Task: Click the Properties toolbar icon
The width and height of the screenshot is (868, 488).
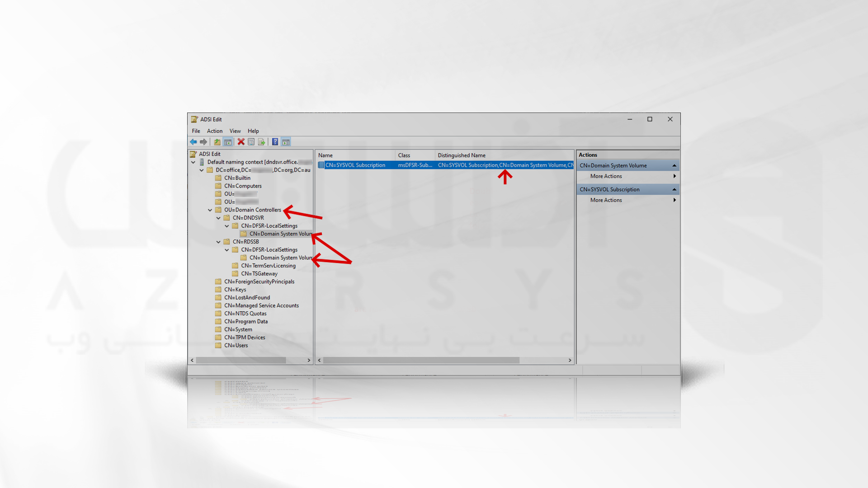Action: click(x=251, y=142)
